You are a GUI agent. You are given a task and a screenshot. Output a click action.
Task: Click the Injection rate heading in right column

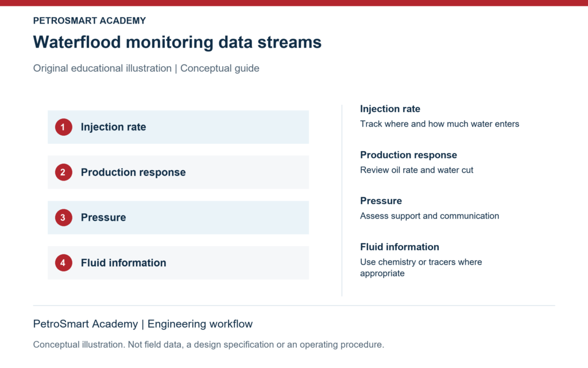coord(390,109)
